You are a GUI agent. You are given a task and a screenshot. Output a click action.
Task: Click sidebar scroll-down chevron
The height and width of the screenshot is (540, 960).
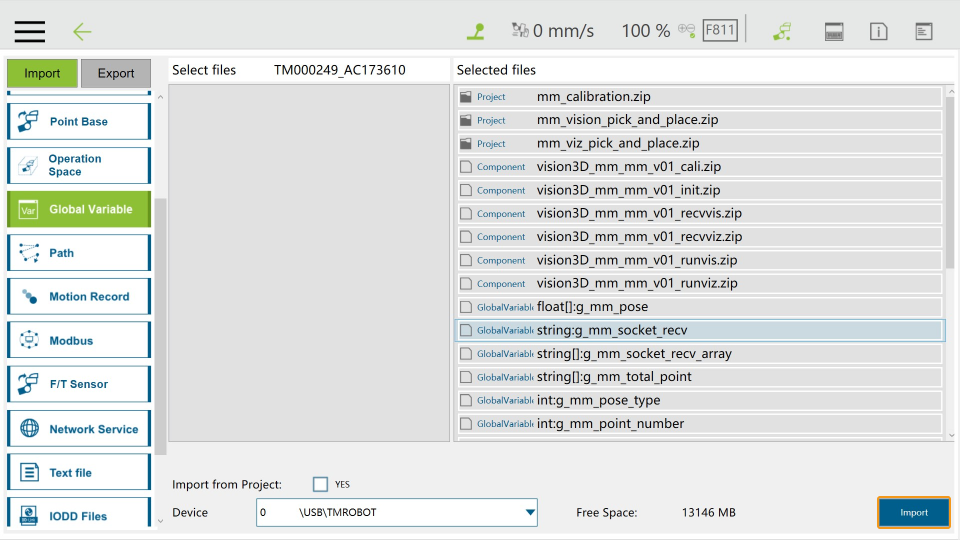pos(160,520)
